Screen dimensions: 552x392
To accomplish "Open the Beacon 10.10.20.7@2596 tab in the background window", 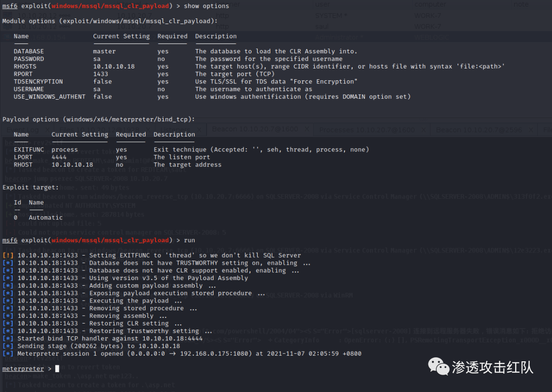I will pos(479,130).
